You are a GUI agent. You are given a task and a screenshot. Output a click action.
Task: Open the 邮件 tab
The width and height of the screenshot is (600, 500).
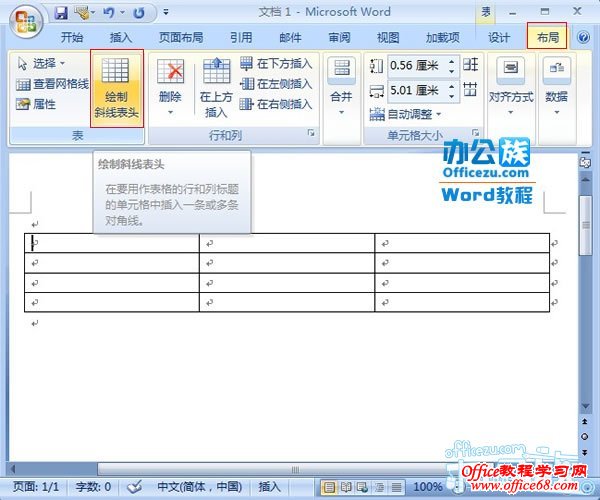point(290,37)
